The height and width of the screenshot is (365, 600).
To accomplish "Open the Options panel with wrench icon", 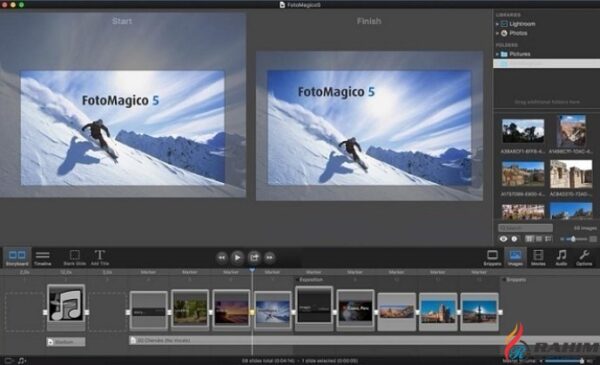I will (x=584, y=257).
